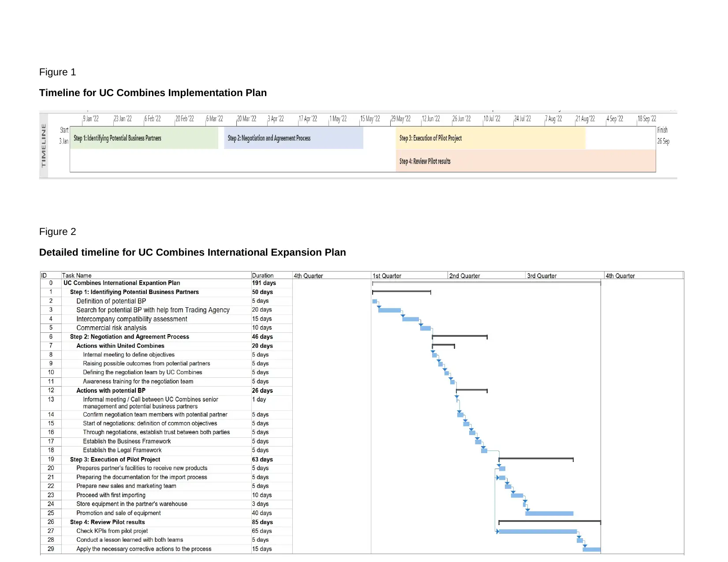Image resolution: width=728 pixels, height=562 pixels.
Task: Click Gantt bar for 'Apply the necessary corrective actions'
Action: [592, 550]
